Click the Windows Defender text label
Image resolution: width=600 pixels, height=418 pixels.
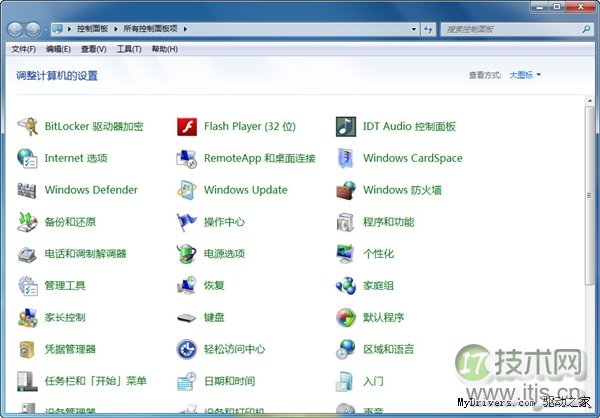coord(91,190)
